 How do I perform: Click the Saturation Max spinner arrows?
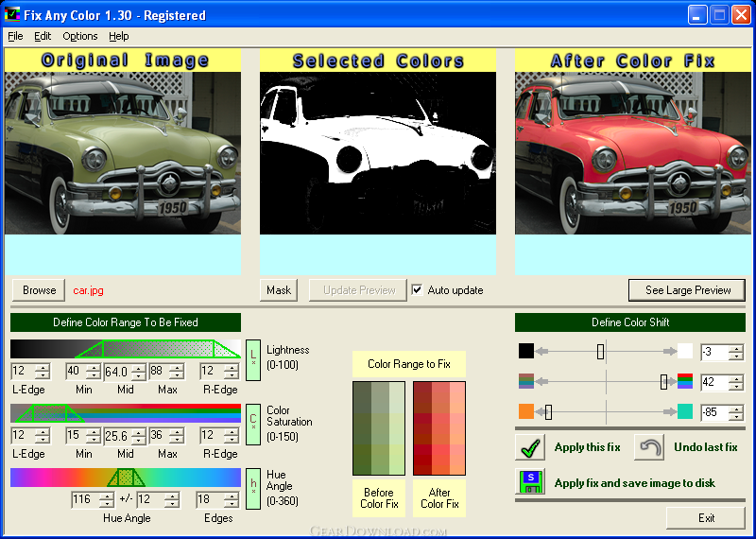[x=178, y=436]
